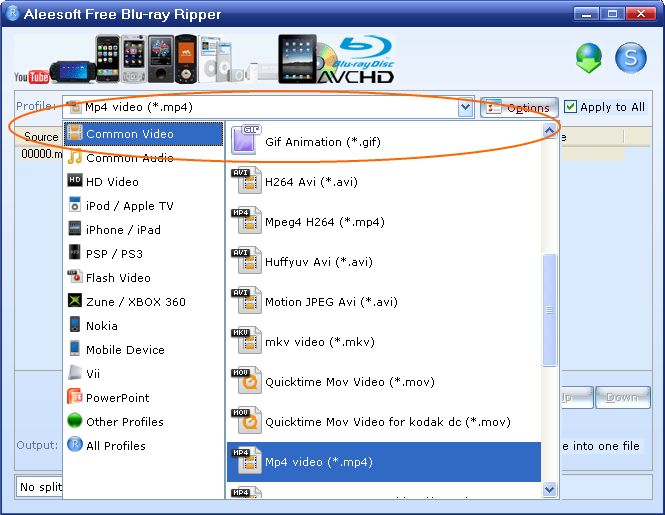665x515 pixels.
Task: Choose mkv video (*.mkv) format
Action: (384, 341)
